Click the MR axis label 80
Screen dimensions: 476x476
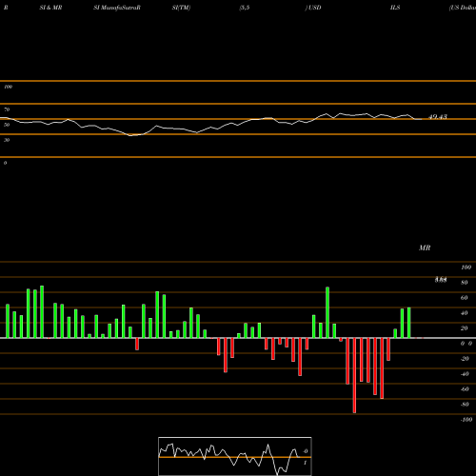465,283
